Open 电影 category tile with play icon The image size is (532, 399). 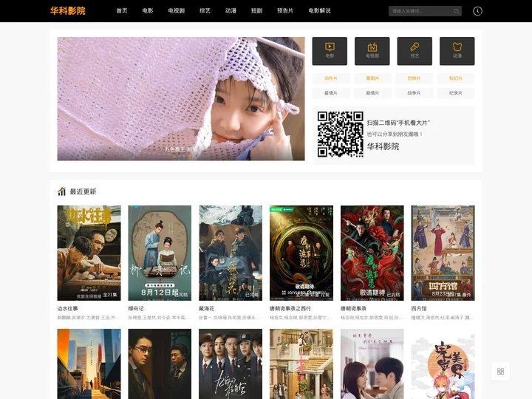[330, 51]
